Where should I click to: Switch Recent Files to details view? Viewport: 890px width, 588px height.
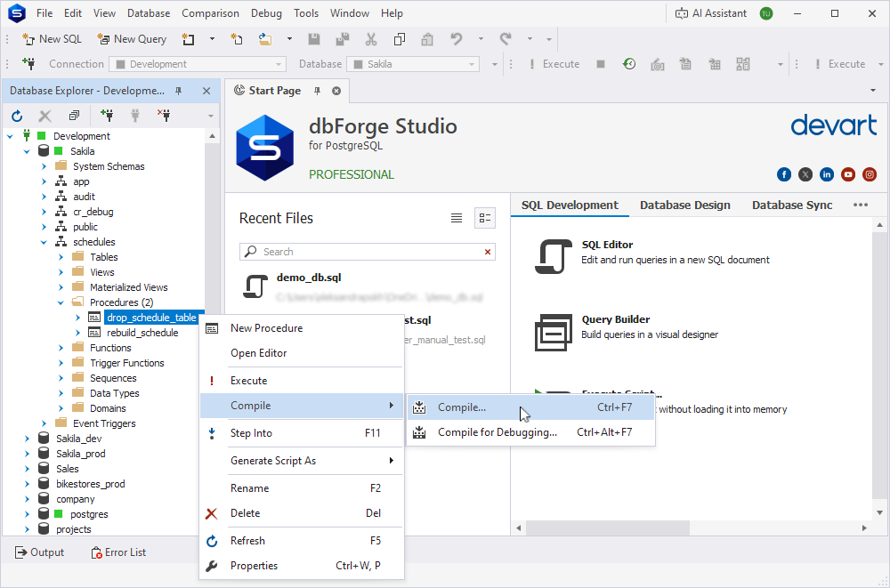coord(485,218)
